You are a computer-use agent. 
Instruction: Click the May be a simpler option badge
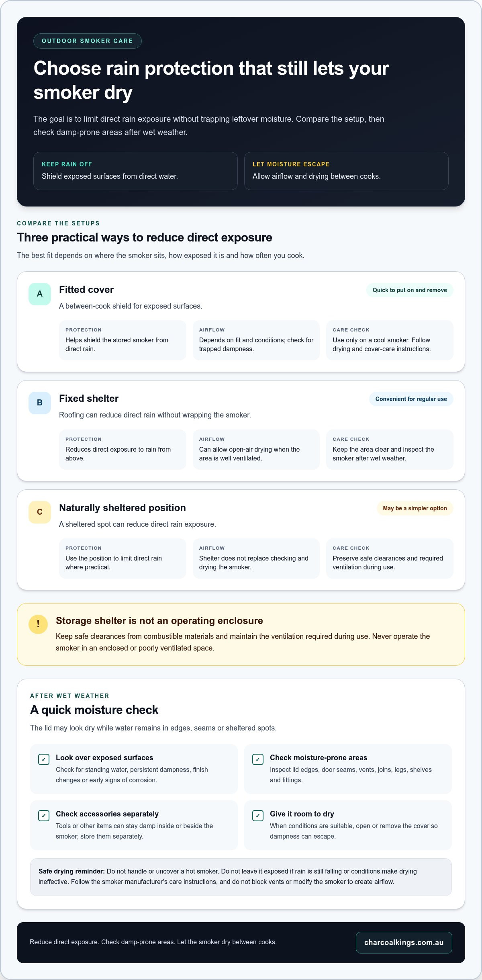[x=415, y=508]
